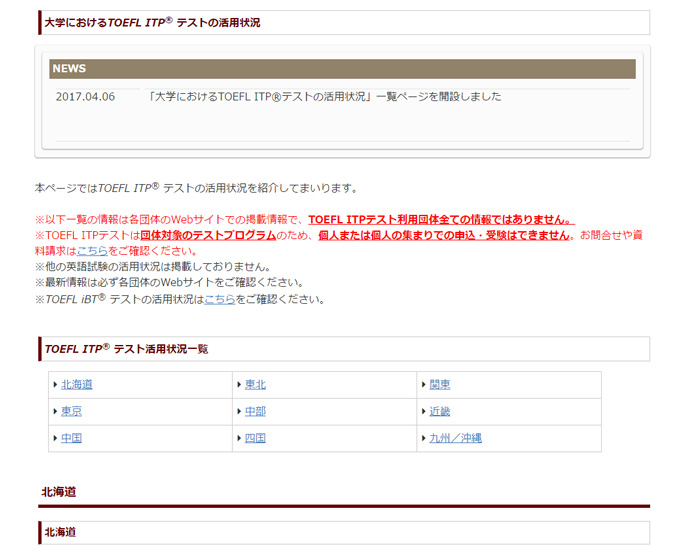This screenshot has width=695, height=552.
Task: Open the 東京 region link
Action: coord(71,411)
